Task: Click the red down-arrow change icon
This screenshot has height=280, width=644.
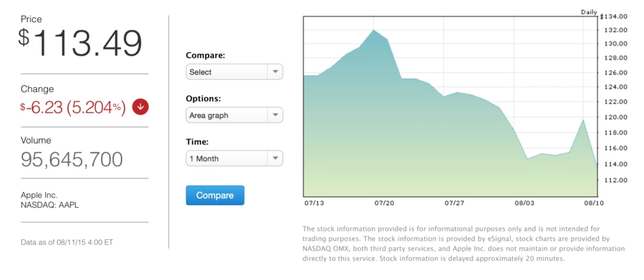Action: tap(140, 107)
